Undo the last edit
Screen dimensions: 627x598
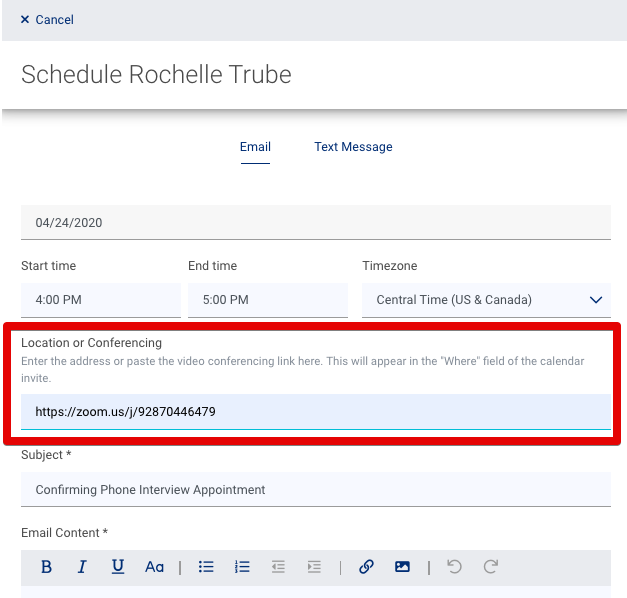click(455, 567)
